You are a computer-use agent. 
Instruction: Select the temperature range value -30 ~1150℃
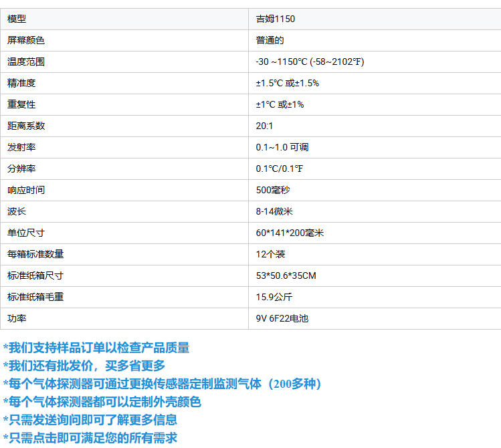point(310,62)
